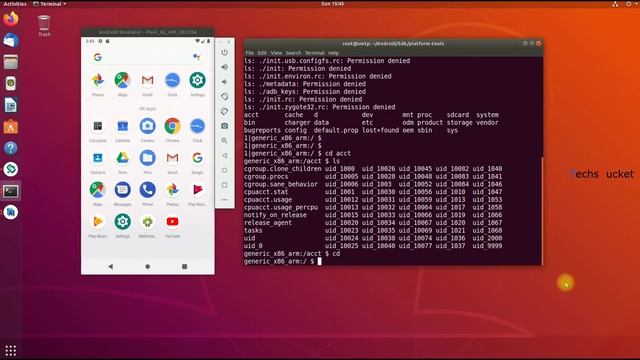Screen dimensions: 640x360
Task: Open Rhythmbox from the dock
Action: click(11, 84)
